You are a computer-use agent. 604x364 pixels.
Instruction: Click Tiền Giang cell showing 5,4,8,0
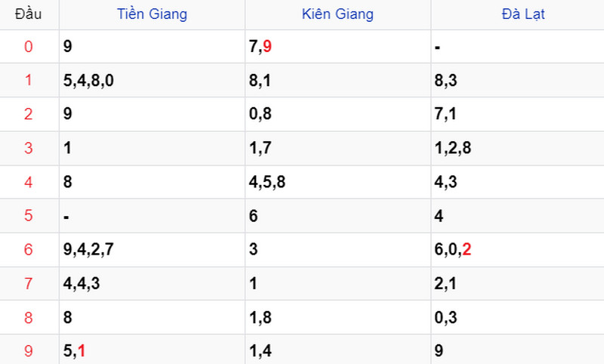click(153, 80)
